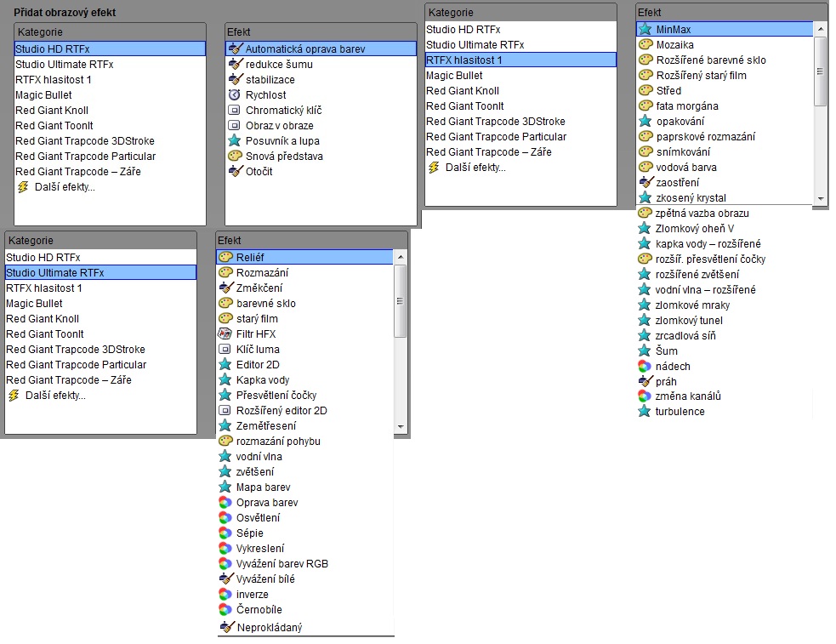Click the zaostření effect icon
Screen dimensions: 836x644
(x=646, y=182)
